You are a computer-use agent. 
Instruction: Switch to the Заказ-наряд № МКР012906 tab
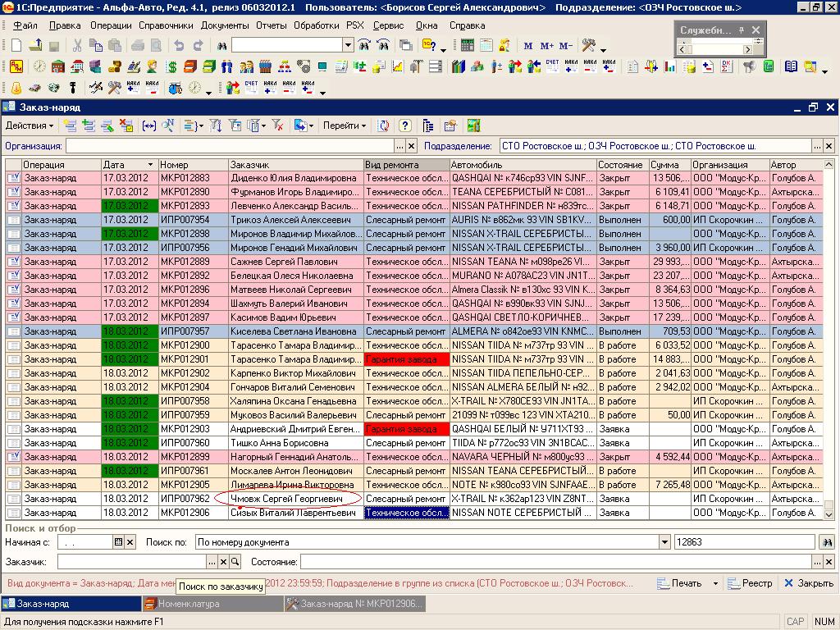356,604
